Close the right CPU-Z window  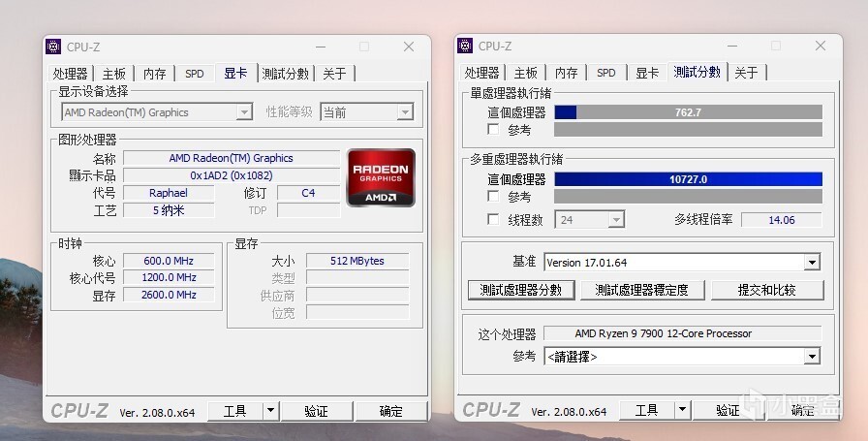(821, 46)
